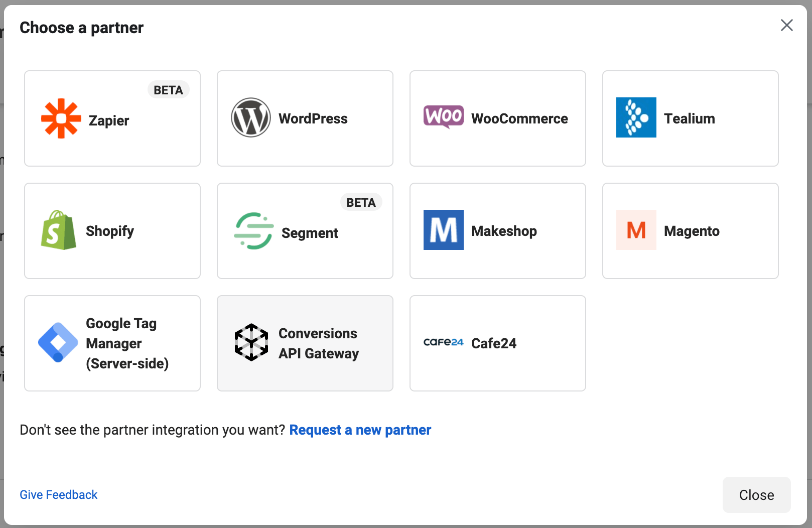Click the green Shopify bag logo
The height and width of the screenshot is (528, 812).
tap(59, 231)
